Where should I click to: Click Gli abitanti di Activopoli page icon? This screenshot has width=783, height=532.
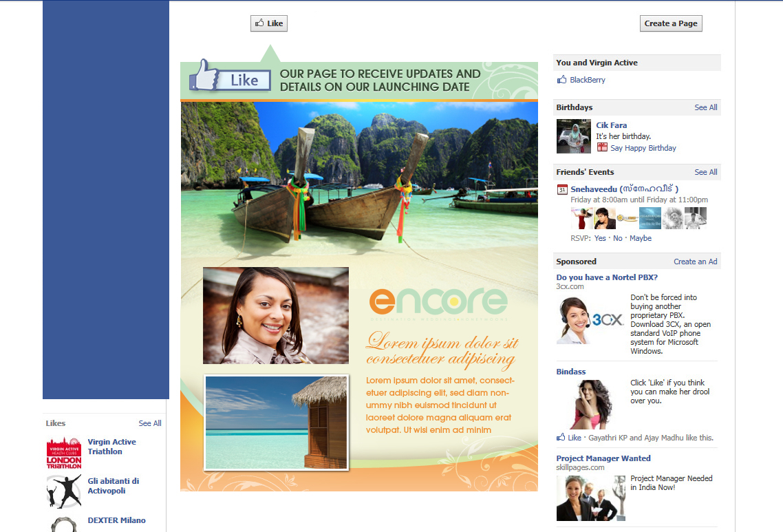tap(63, 491)
